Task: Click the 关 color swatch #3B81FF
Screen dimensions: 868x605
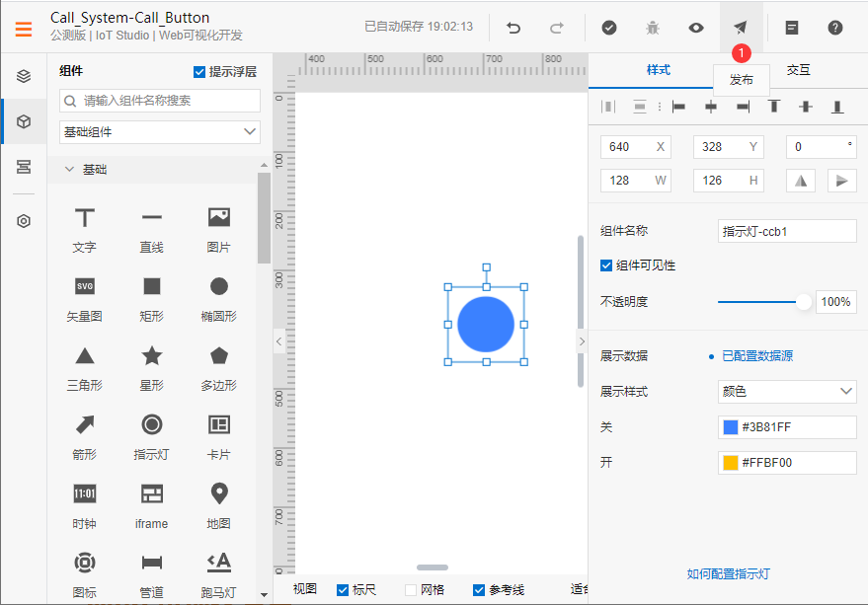Action: point(731,427)
